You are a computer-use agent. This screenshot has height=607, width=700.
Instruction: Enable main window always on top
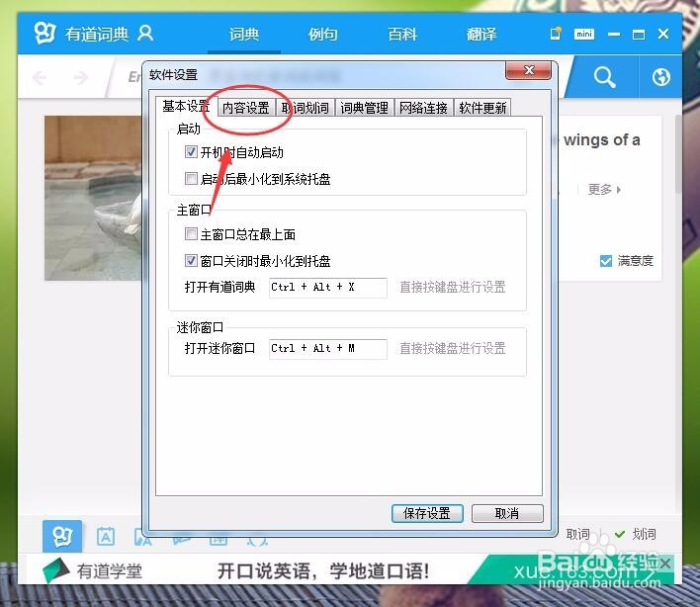(191, 233)
